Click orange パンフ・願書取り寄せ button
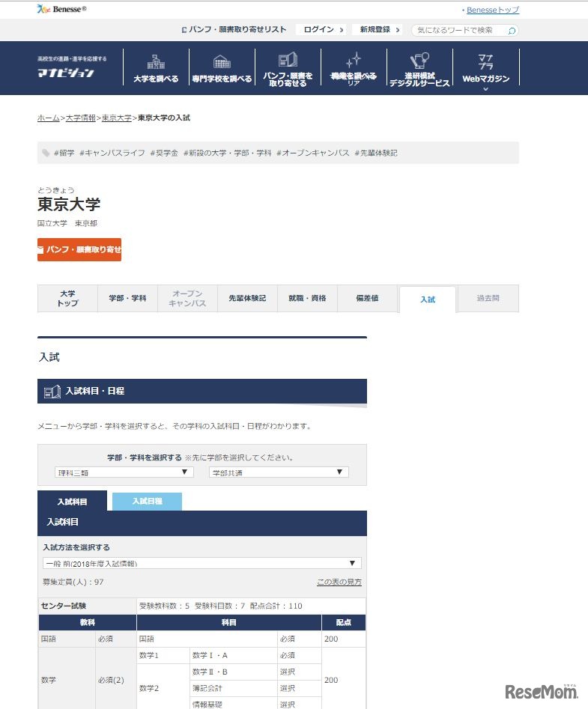 click(79, 249)
